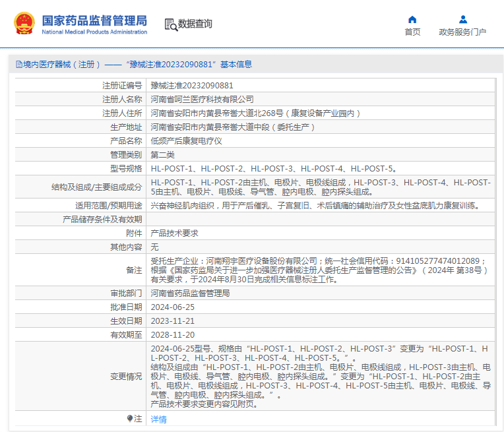
Task: Click the 批准日期 label
Action: click(126, 307)
